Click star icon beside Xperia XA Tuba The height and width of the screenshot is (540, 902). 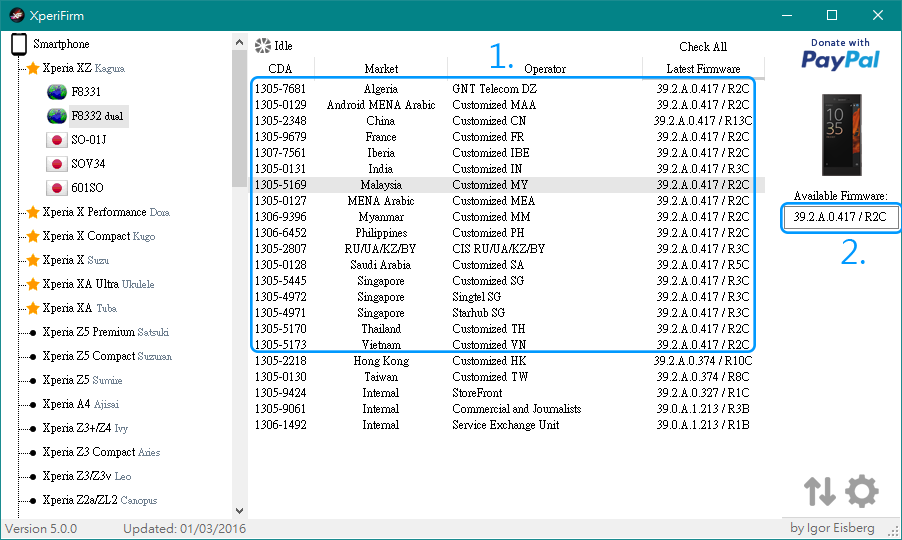[x=33, y=308]
